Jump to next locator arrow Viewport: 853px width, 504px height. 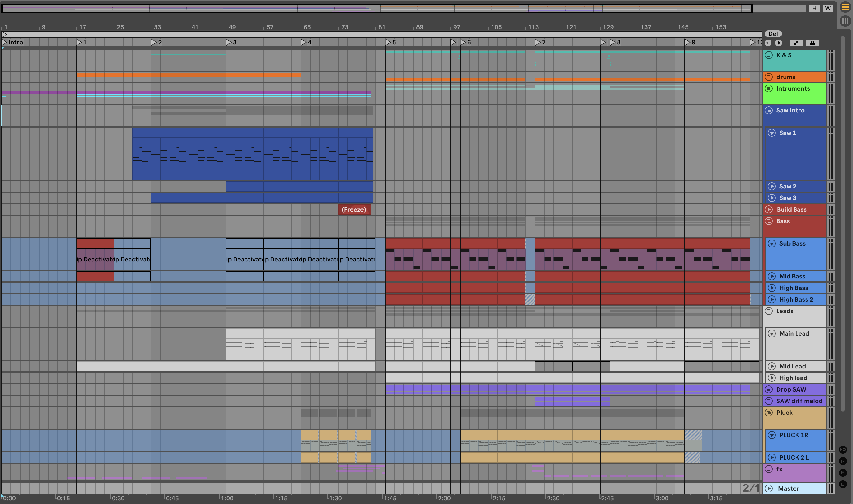(x=778, y=43)
